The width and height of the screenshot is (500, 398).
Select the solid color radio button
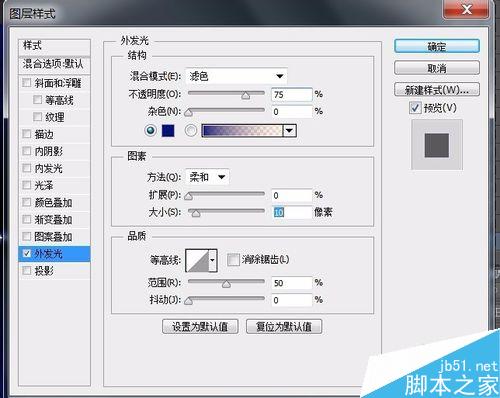(x=150, y=130)
